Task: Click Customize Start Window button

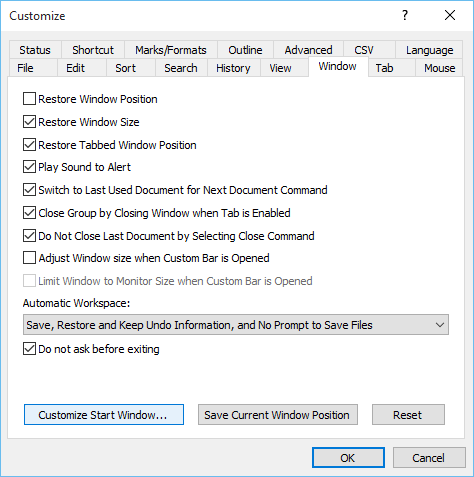Action: coord(104,415)
